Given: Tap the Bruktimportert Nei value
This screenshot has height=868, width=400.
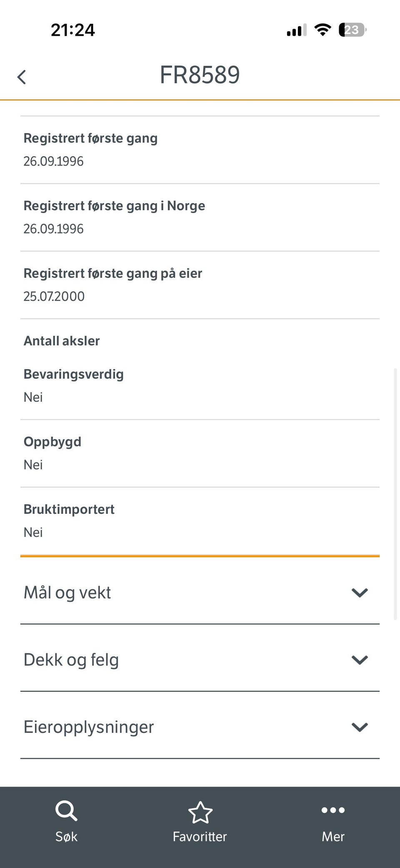Looking at the screenshot, I should point(33,532).
